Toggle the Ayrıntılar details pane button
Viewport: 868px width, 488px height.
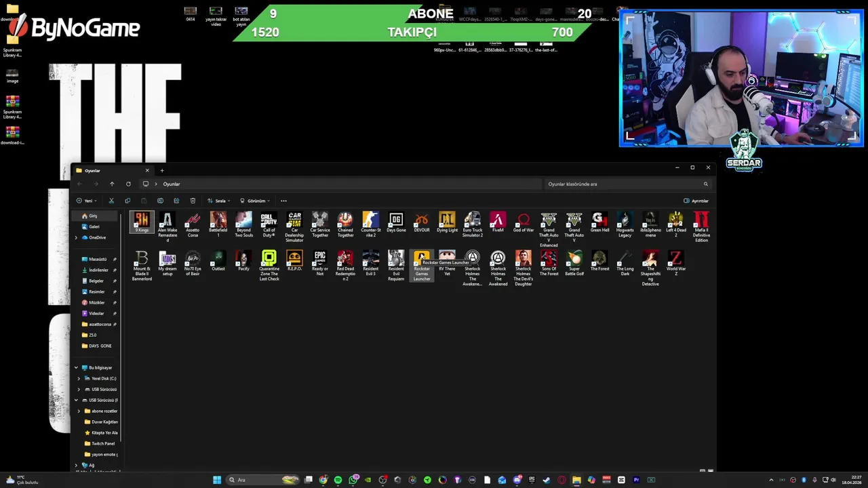[696, 201]
